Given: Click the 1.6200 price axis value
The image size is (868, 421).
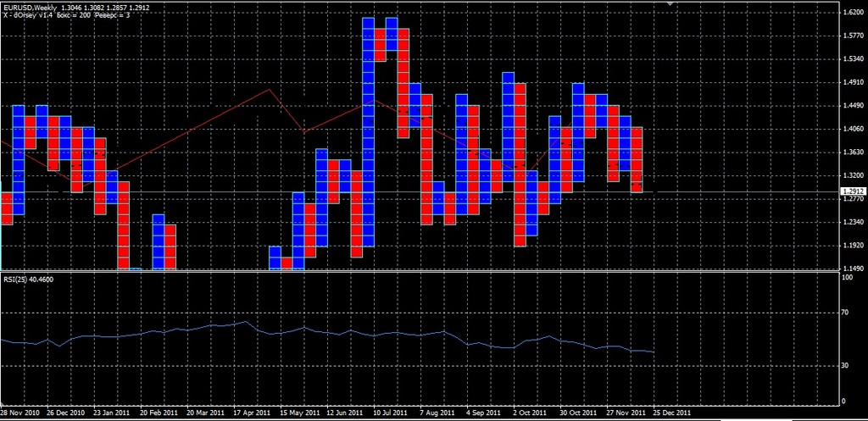Looking at the screenshot, I should [x=853, y=13].
